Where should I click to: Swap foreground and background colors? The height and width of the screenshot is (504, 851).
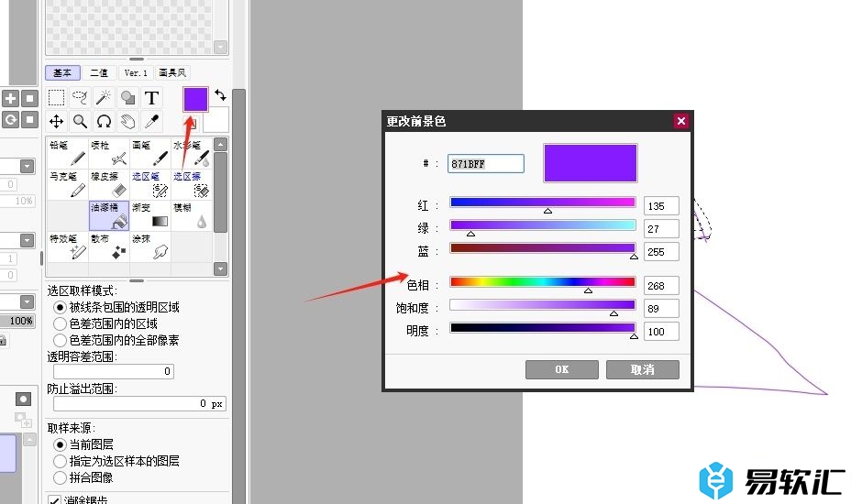[x=220, y=95]
